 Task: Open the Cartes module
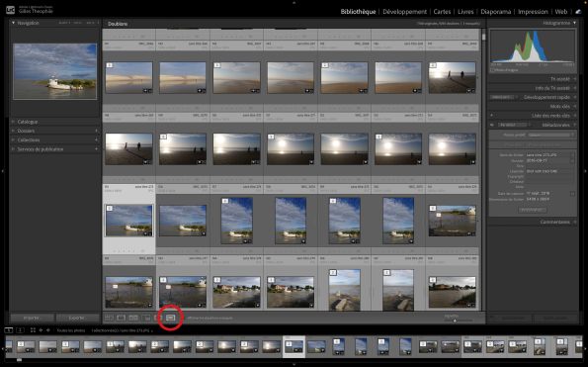[x=442, y=12]
